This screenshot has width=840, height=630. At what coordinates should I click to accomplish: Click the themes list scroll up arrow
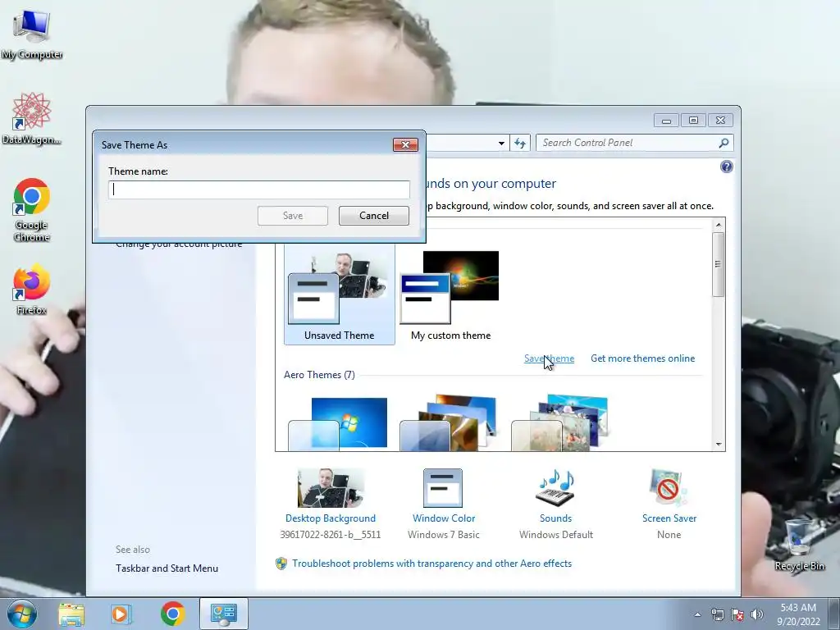point(719,224)
